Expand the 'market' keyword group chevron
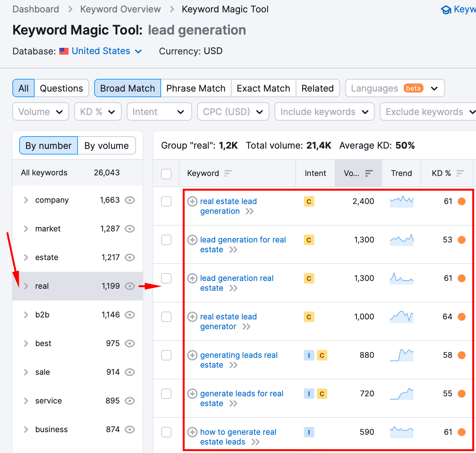 [x=26, y=229]
